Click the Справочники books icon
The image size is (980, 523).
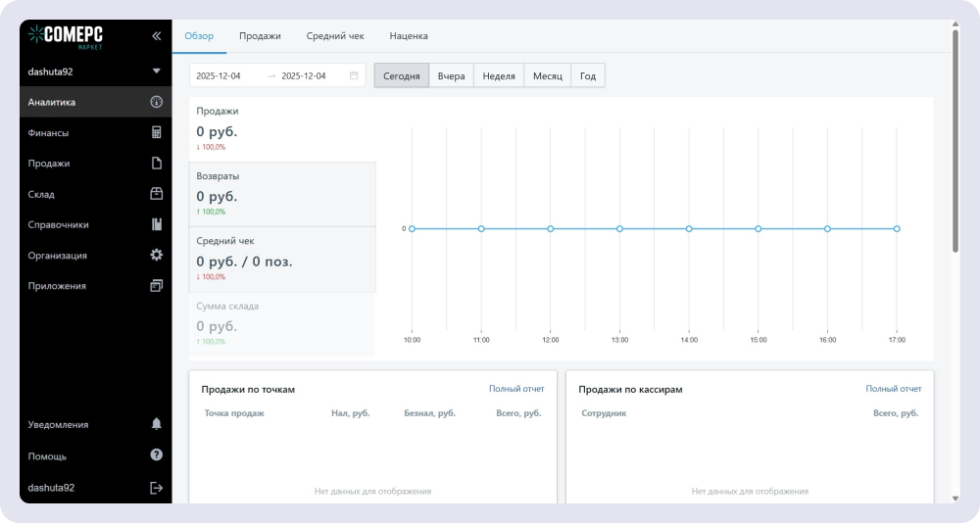pyautogui.click(x=156, y=224)
